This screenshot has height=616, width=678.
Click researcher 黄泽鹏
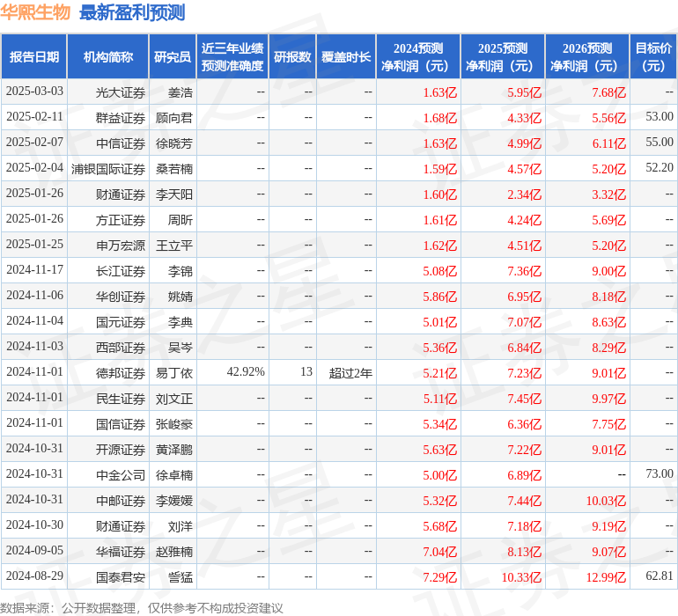(174, 450)
